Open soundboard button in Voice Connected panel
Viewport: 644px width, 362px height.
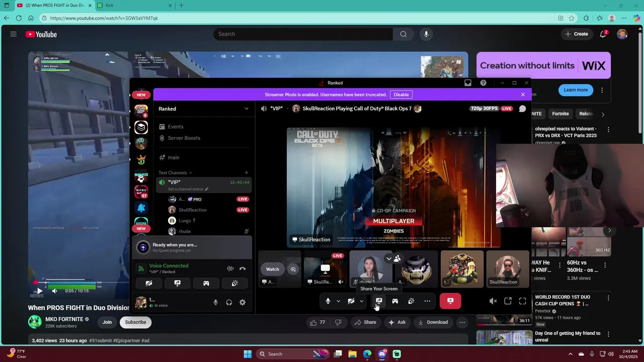tap(235, 284)
